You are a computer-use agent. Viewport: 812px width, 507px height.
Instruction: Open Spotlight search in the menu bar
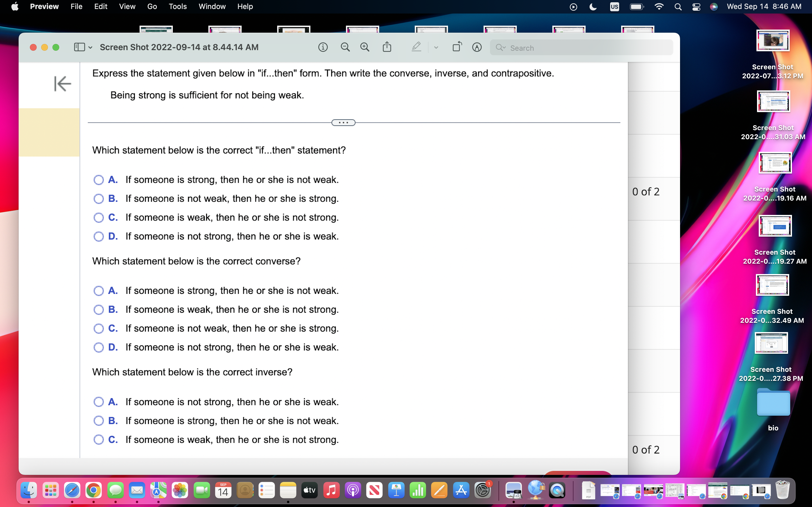[678, 6]
